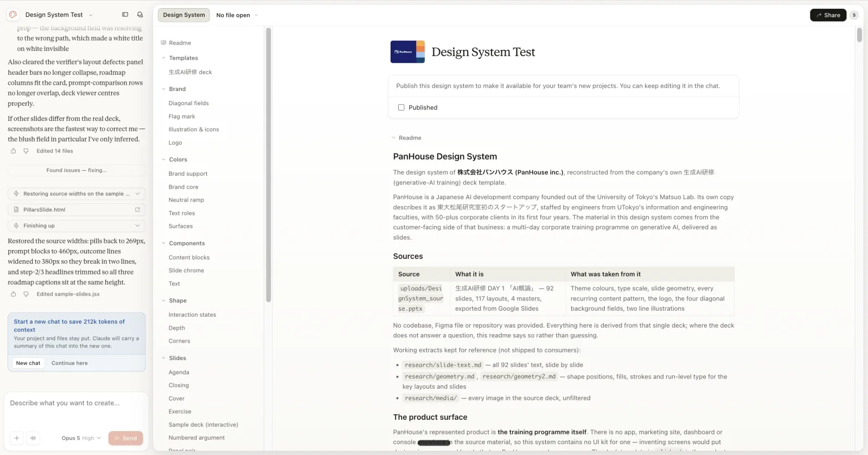Viewport: 868px width, 455px height.
Task: Give thumbs down to 'Edited 14 files' response
Action: (x=26, y=151)
